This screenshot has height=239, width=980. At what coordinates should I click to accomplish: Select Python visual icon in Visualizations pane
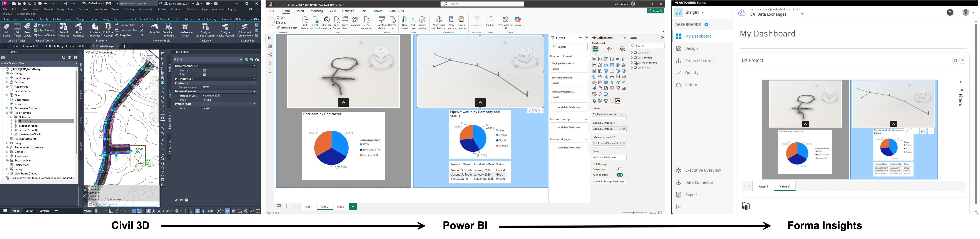click(618, 82)
